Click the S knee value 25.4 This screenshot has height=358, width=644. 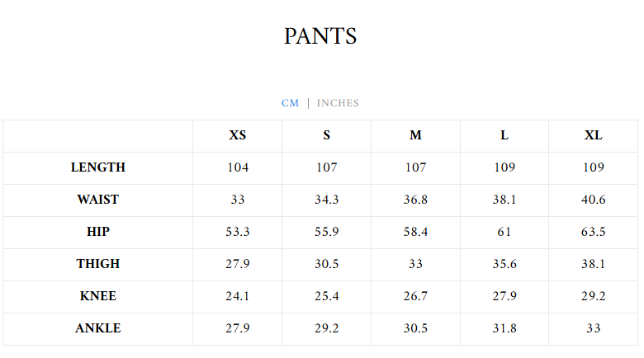[327, 296]
